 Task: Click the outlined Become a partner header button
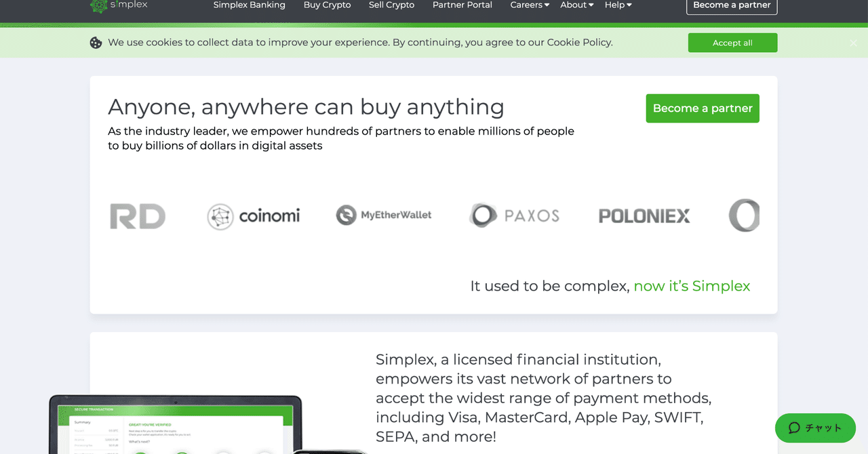(x=732, y=6)
